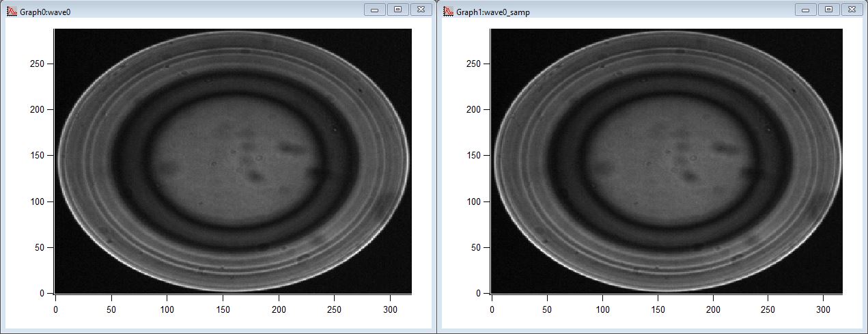
Task: Click y-axis label 150 in Graph0
Action: coord(38,156)
